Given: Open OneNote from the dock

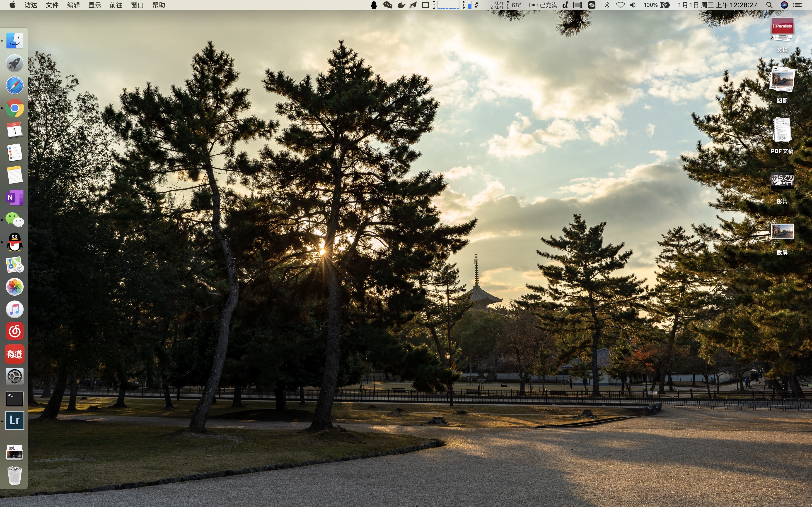Looking at the screenshot, I should coord(14,198).
